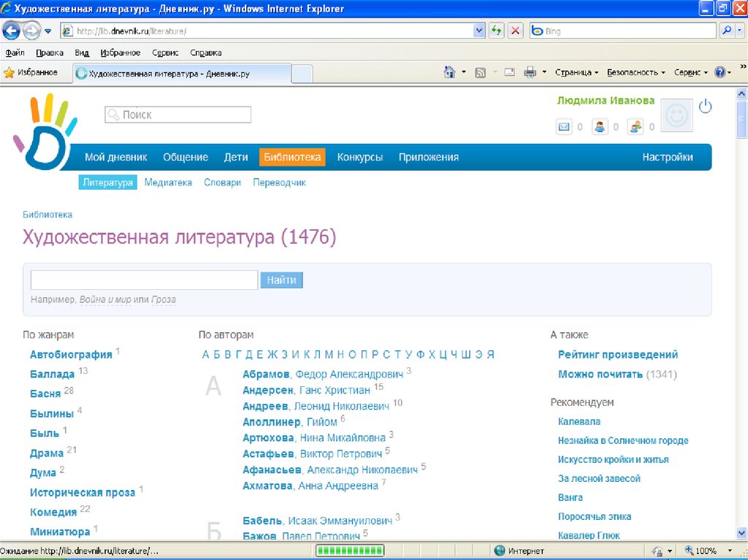Click the Home page icon in toolbar
This screenshot has width=748, height=560.
point(450,72)
